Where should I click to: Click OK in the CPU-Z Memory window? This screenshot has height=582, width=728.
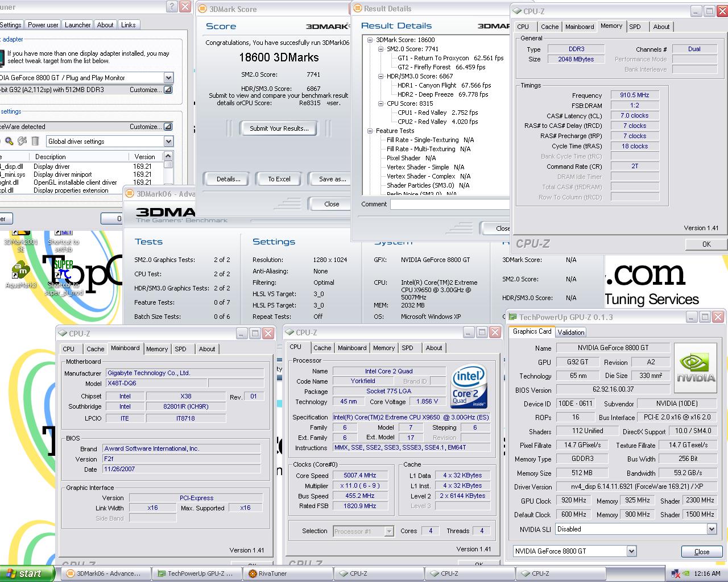(x=706, y=244)
